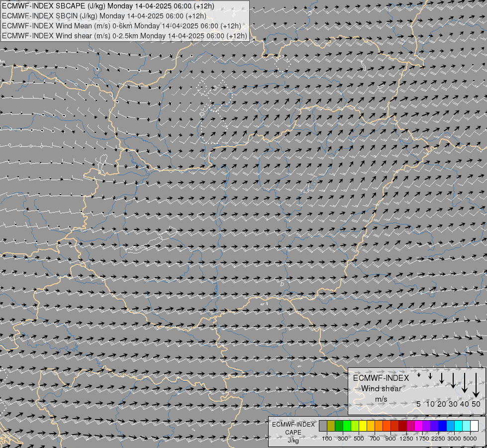Click the 40 m/s wind shear legend arrow
This screenshot has height=448, width=487.
click(464, 383)
